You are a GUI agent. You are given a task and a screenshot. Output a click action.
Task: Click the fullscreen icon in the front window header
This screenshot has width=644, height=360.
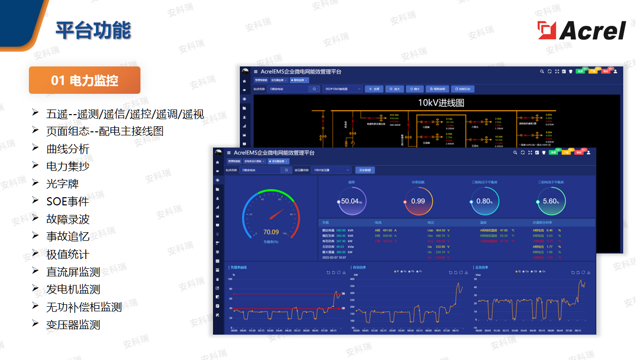(x=529, y=153)
